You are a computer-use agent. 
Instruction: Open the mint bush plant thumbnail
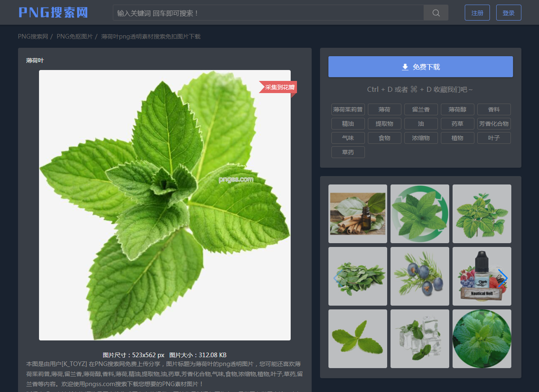482,214
